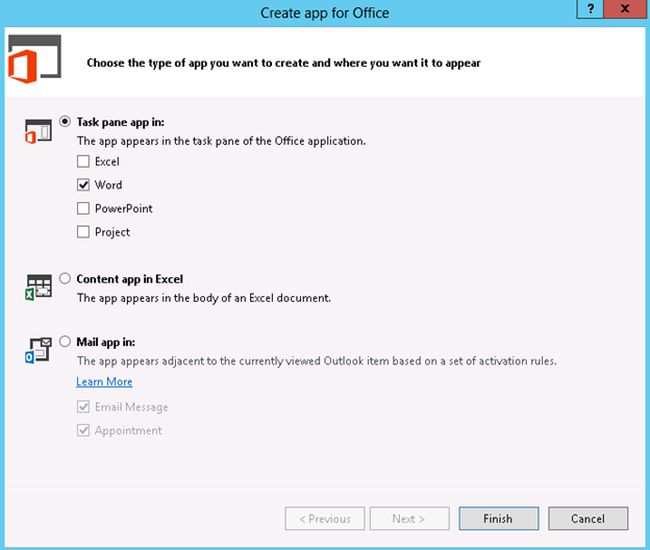
Task: Click the Task pane app icon
Action: 38,131
